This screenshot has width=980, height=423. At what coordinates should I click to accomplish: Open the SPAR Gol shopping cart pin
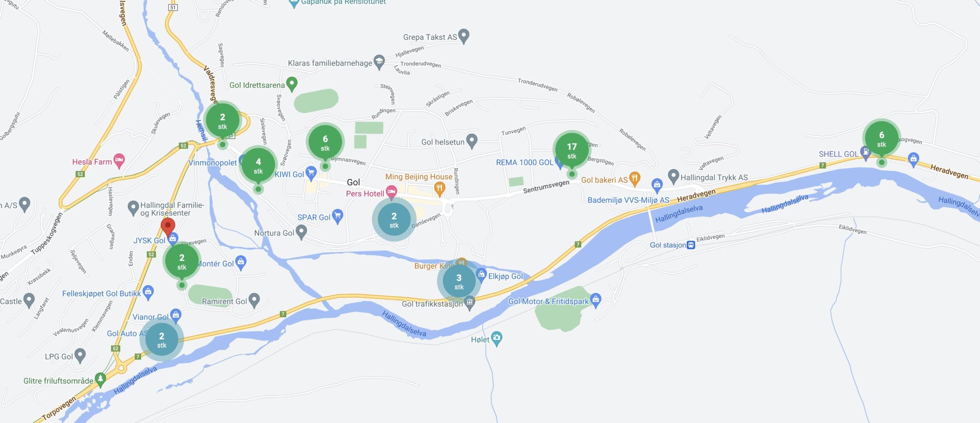coord(337,217)
